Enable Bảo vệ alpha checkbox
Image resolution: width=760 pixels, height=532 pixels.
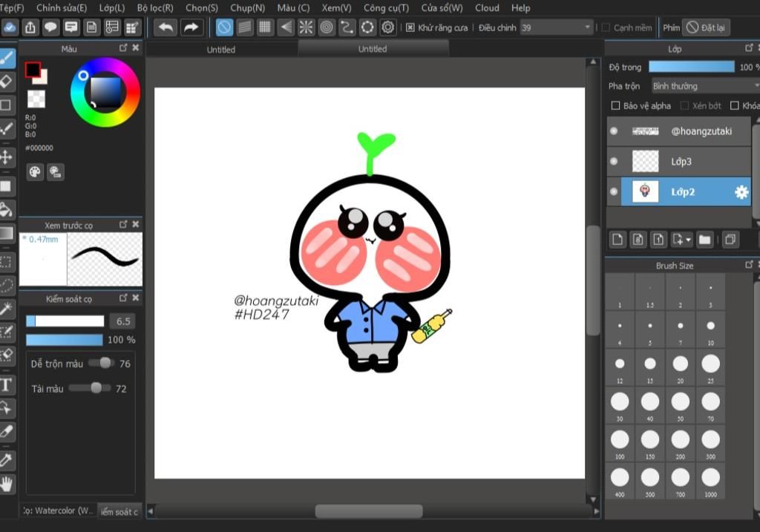point(615,105)
